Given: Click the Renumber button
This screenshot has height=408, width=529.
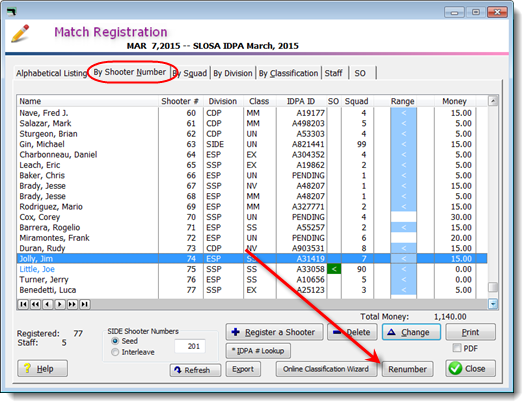Looking at the screenshot, I should click(408, 369).
